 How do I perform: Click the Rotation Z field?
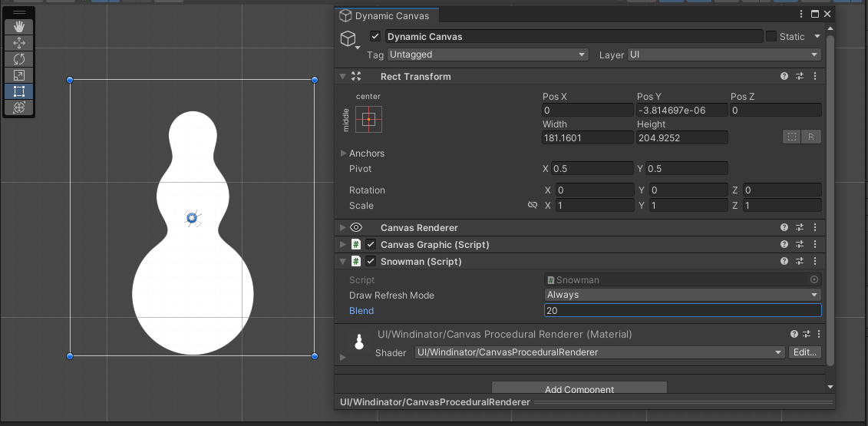781,190
